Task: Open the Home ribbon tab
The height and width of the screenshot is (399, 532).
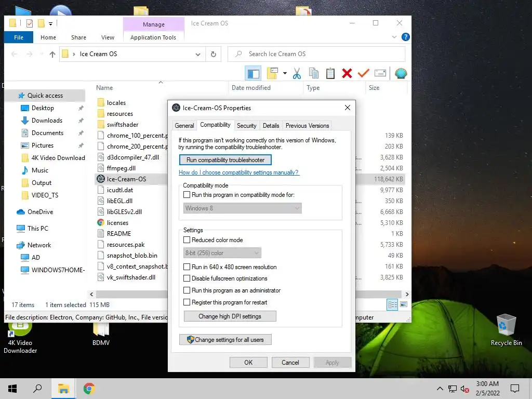Action: pyautogui.click(x=48, y=37)
